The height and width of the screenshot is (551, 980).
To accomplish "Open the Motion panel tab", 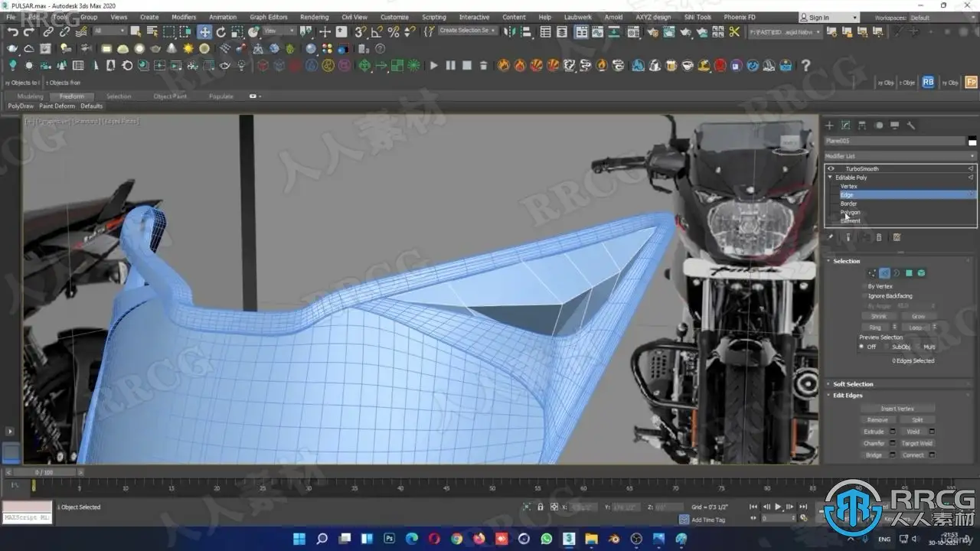I will tap(878, 126).
